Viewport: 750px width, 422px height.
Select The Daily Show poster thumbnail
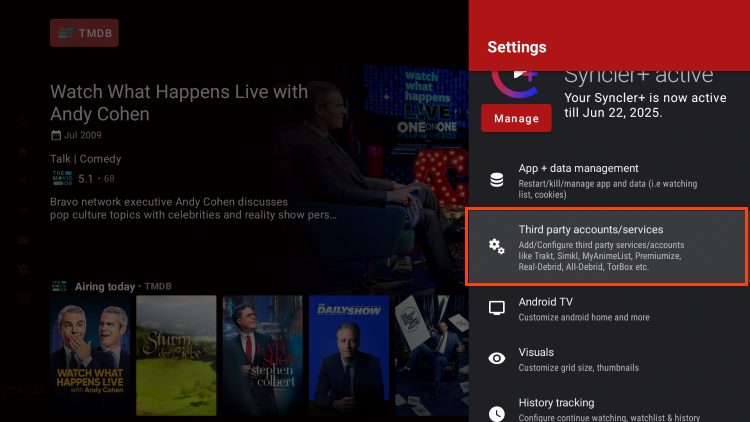[348, 355]
